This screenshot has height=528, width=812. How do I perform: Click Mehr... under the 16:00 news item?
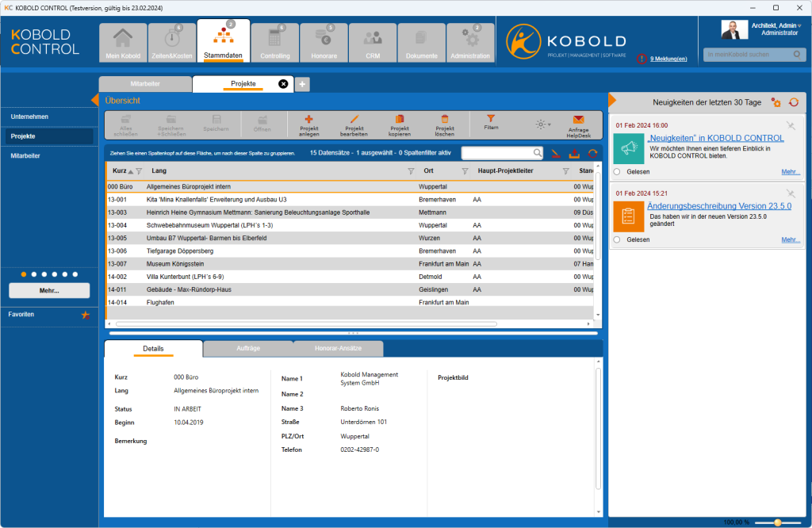point(791,172)
